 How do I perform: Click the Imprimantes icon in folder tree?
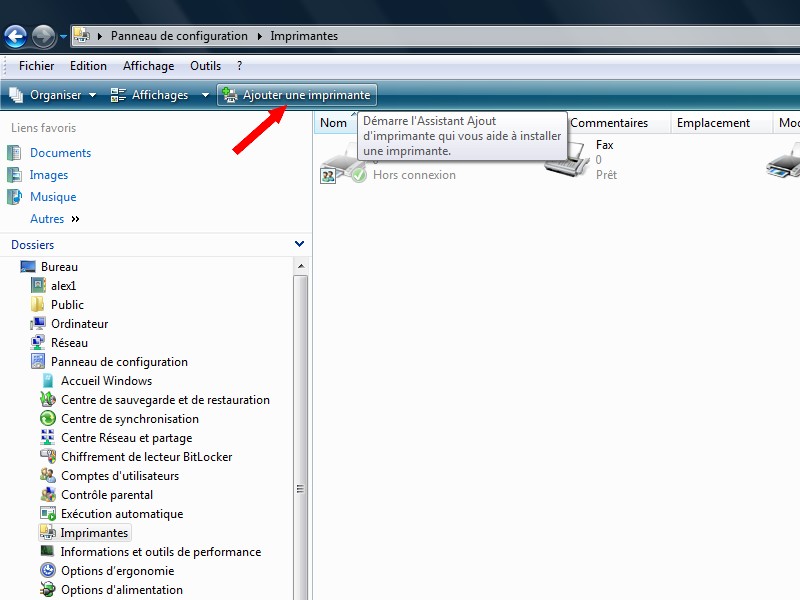click(x=47, y=533)
